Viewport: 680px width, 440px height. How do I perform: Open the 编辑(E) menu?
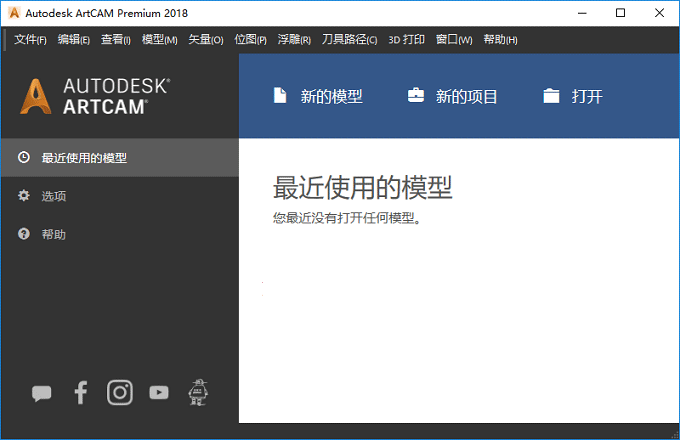(74, 40)
